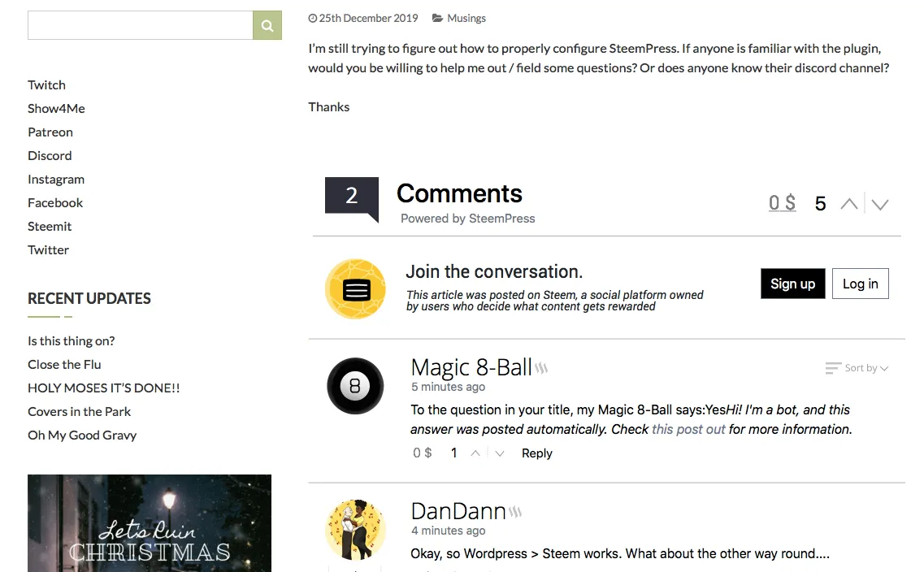The height and width of the screenshot is (572, 924).
Task: Open the Sort by dropdown
Action: pyautogui.click(x=857, y=368)
